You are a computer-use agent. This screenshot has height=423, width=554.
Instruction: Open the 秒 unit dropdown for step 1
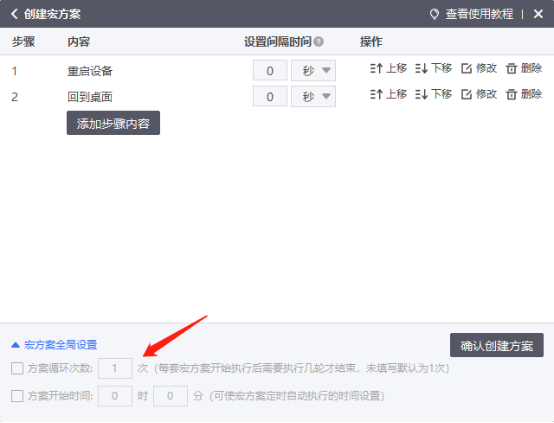pyautogui.click(x=313, y=70)
